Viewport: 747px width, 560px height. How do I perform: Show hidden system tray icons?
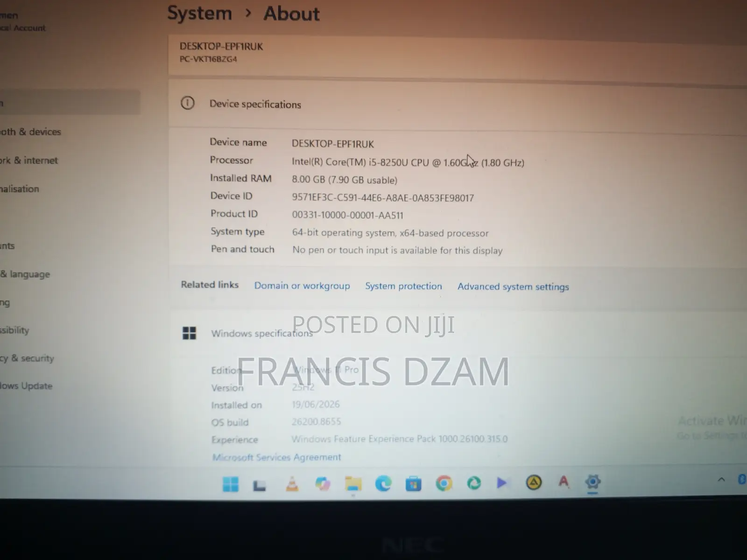(x=721, y=479)
